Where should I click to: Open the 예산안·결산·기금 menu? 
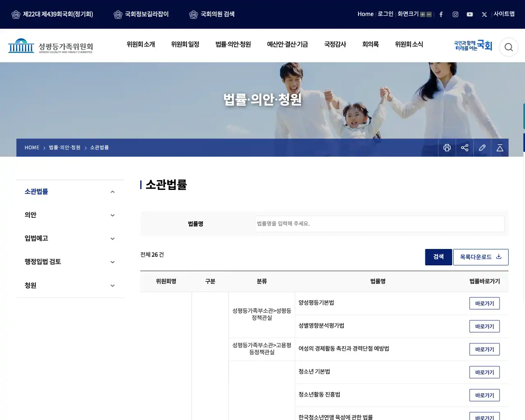pos(288,44)
